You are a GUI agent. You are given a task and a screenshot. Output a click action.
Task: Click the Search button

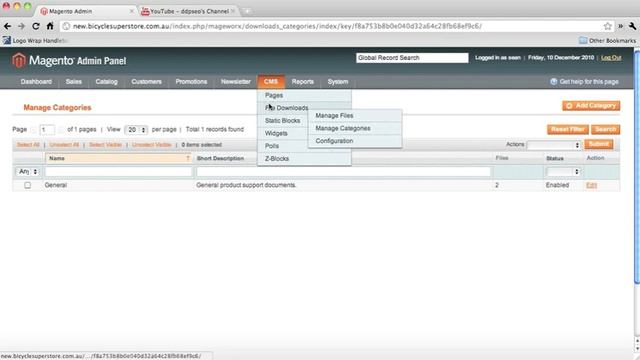(605, 129)
